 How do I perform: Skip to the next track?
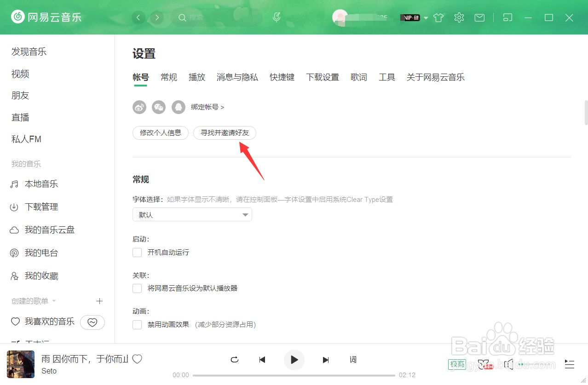click(x=326, y=360)
